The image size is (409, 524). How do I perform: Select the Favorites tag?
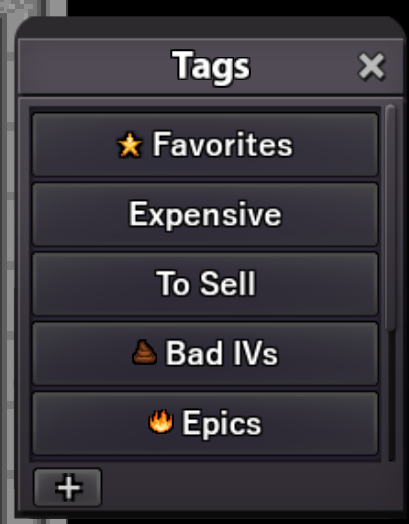[x=205, y=145]
